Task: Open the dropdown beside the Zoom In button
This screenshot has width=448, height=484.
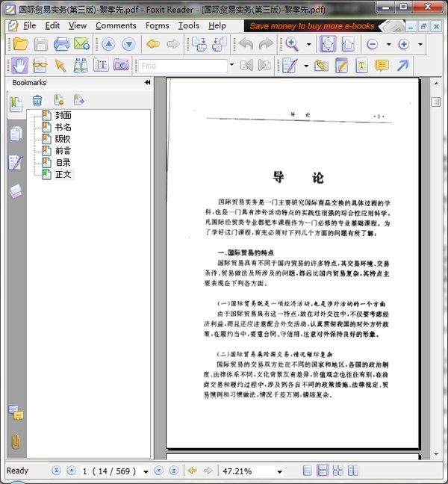Action: (x=420, y=45)
